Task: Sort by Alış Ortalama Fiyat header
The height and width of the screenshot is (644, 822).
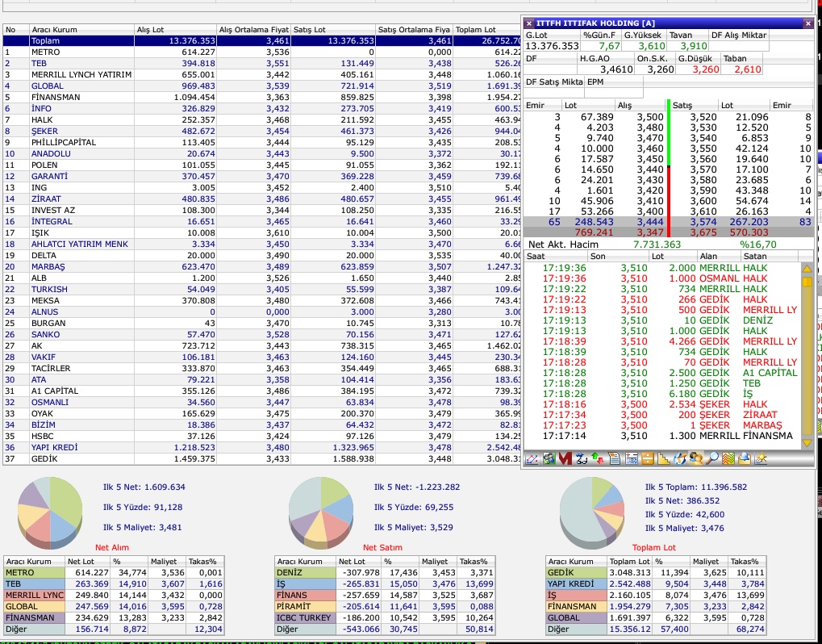Action: click(x=254, y=30)
